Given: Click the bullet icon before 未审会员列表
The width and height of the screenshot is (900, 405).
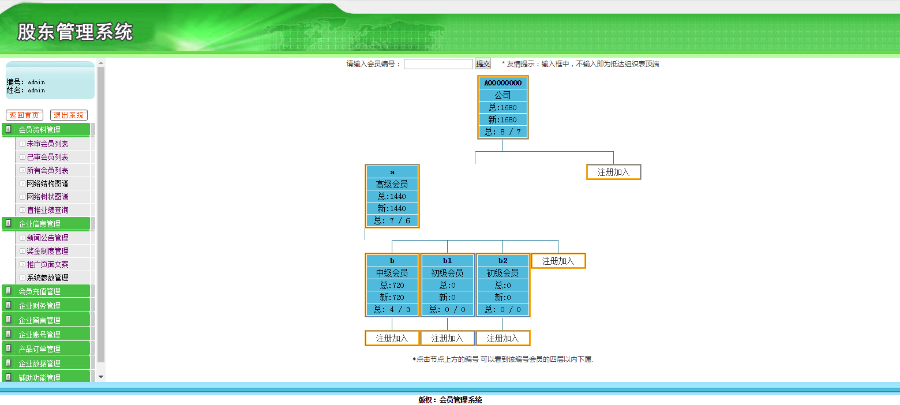Looking at the screenshot, I should [x=22, y=143].
